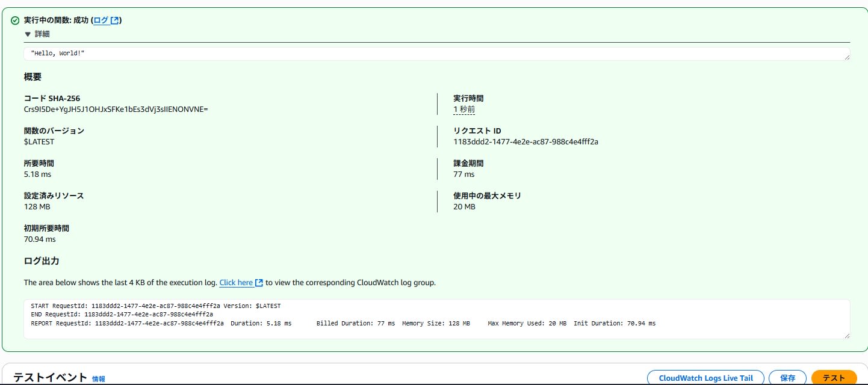
Task: Click the 実行時間 label
Action: click(x=468, y=98)
